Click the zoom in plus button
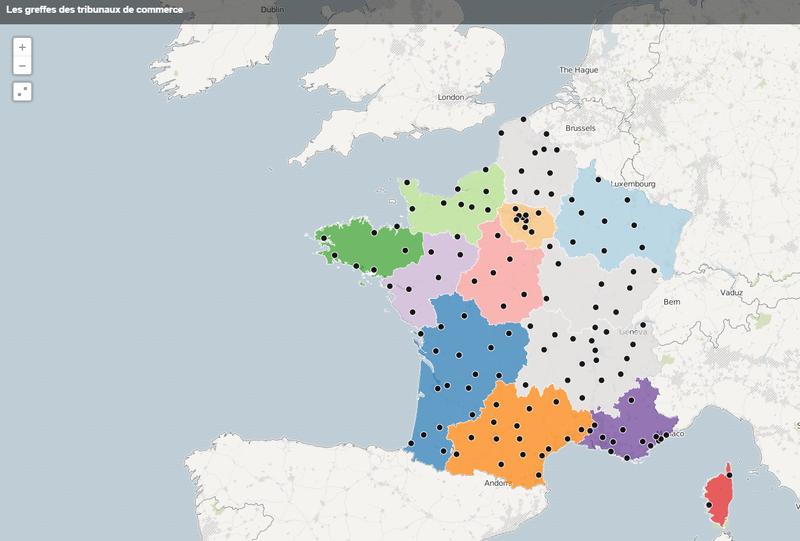Viewport: 800px width, 541px height. coord(22,47)
